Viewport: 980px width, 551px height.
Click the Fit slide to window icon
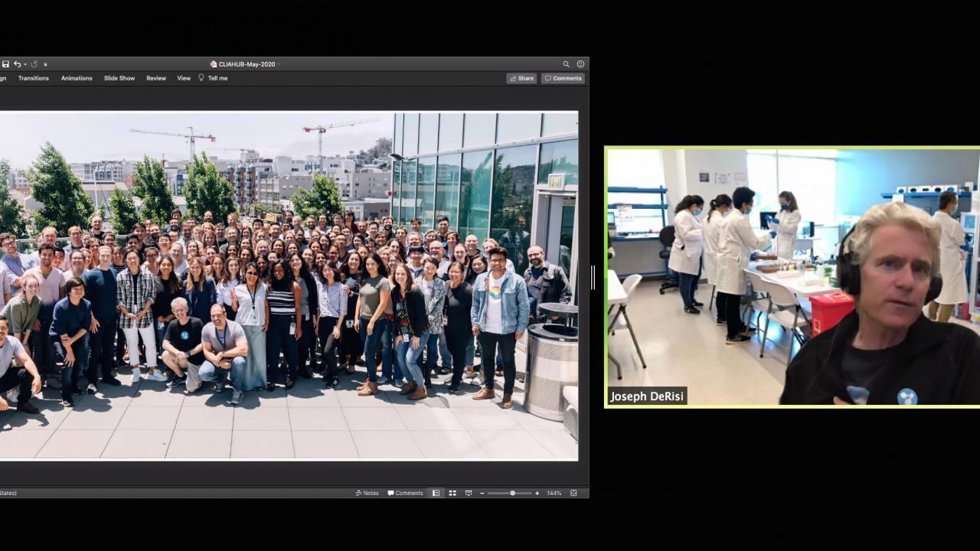click(x=573, y=493)
